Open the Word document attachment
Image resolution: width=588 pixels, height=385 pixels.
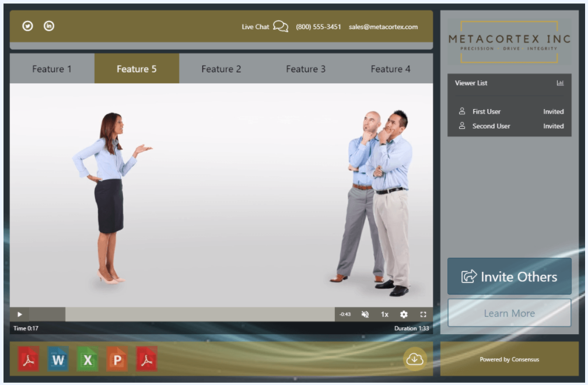(x=58, y=359)
